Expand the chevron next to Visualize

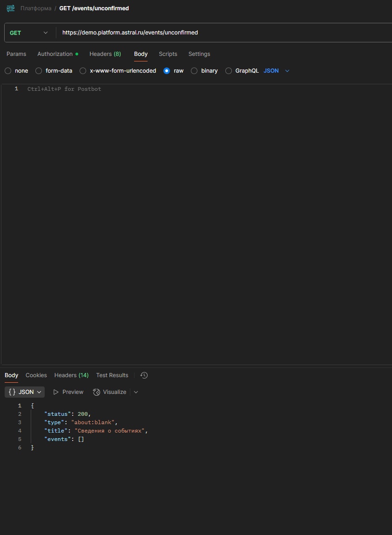[x=136, y=392]
